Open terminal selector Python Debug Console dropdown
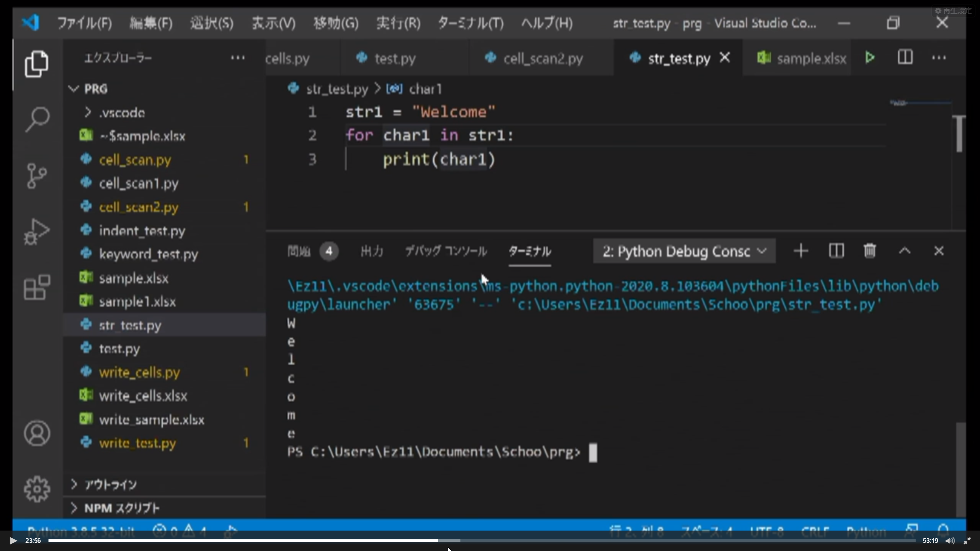 pyautogui.click(x=684, y=251)
